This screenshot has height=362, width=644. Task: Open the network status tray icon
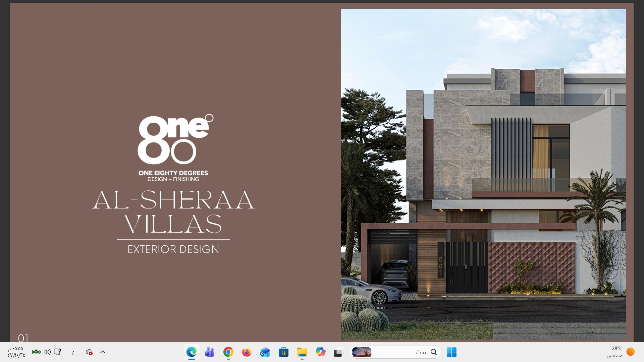57,352
